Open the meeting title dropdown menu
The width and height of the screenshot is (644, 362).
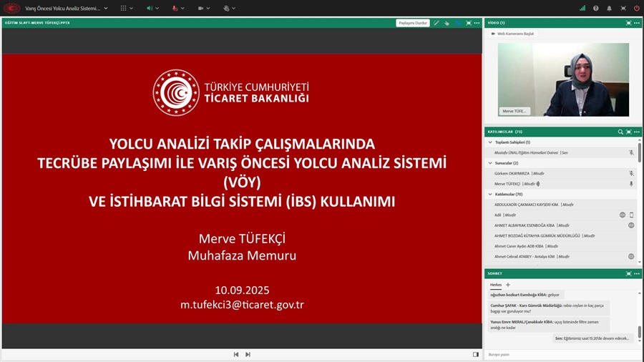click(106, 8)
